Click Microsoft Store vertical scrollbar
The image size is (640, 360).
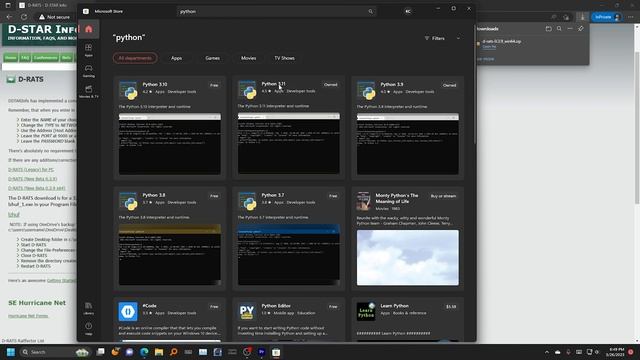[x=474, y=85]
